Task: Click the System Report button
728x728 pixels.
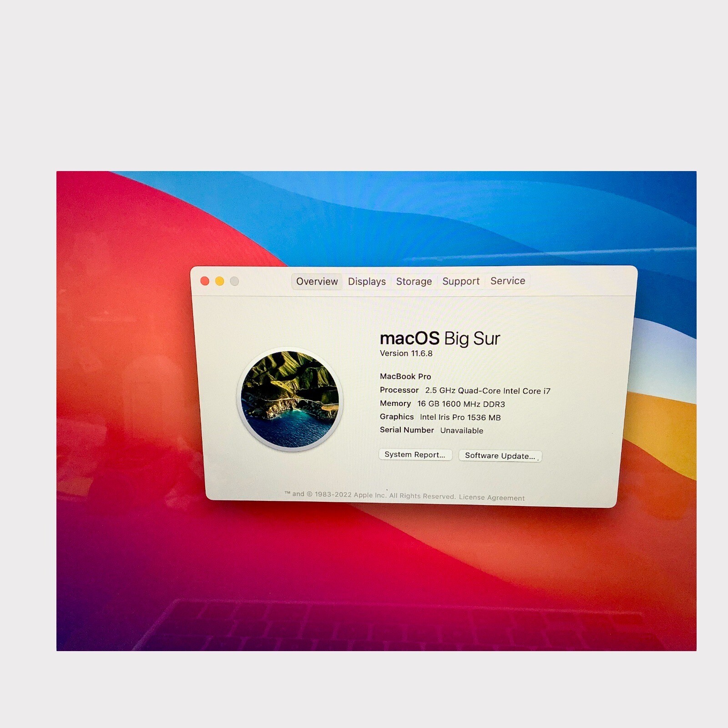Action: pos(415,455)
